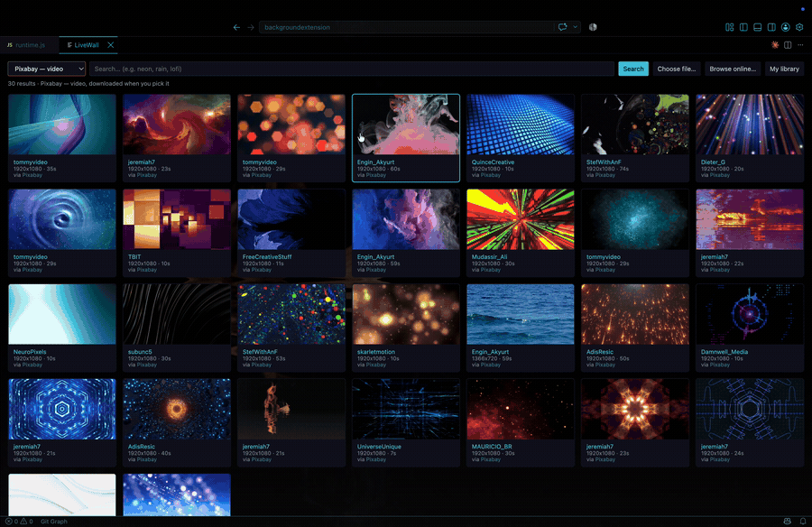Split the editor with the split icon
This screenshot has width=812, height=527.
click(x=788, y=45)
